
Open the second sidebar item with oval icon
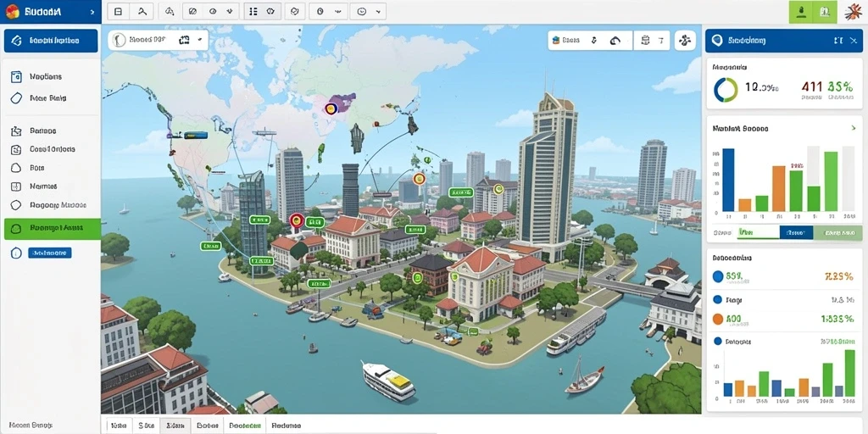[50, 98]
